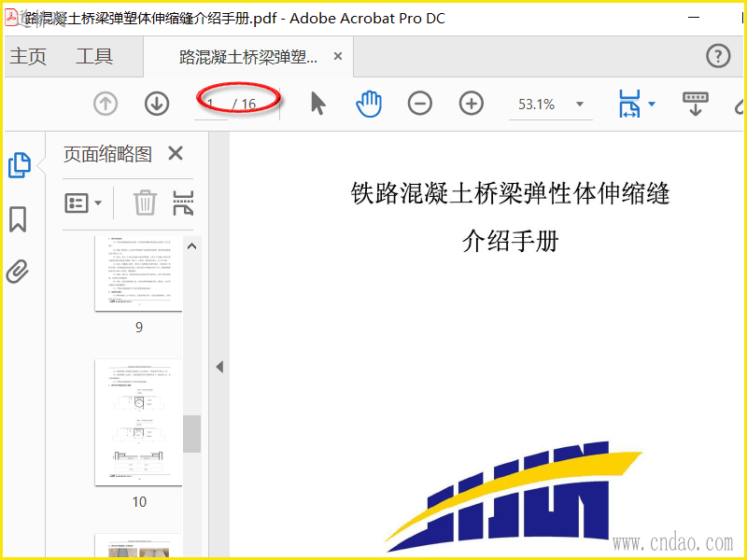Click the fit-width page display icon
The image size is (747, 560).
[629, 104]
